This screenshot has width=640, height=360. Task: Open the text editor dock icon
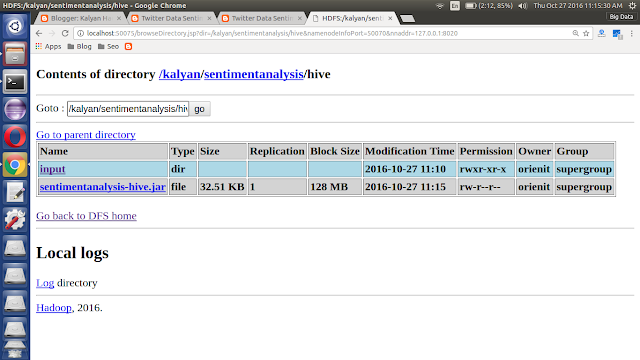click(15, 192)
